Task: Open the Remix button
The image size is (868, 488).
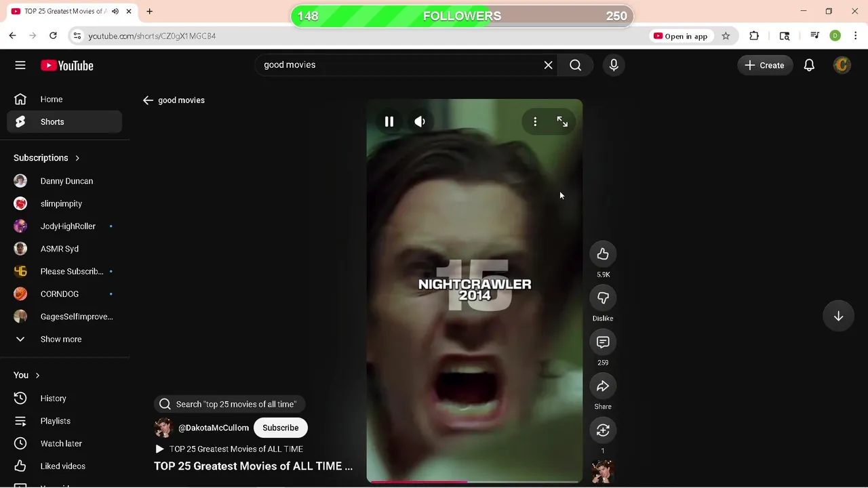Action: point(603,430)
